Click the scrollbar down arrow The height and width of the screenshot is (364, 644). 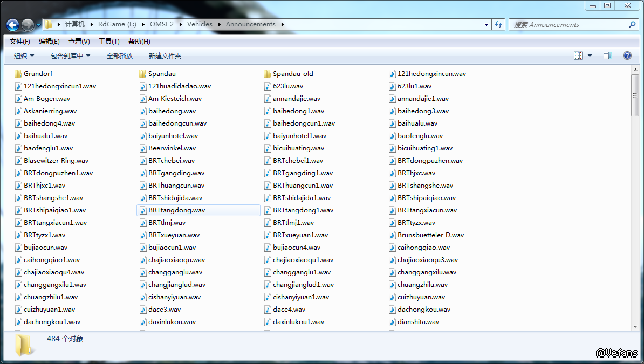[635, 327]
